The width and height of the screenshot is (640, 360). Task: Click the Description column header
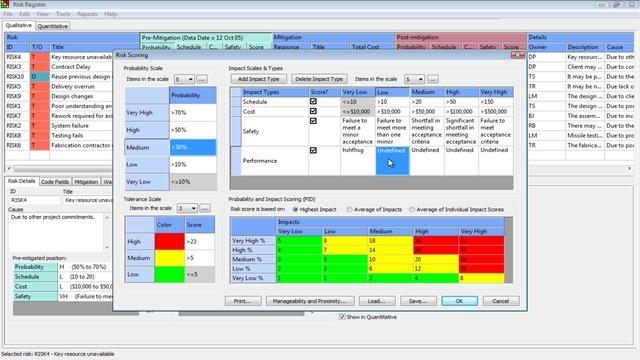(x=585, y=47)
